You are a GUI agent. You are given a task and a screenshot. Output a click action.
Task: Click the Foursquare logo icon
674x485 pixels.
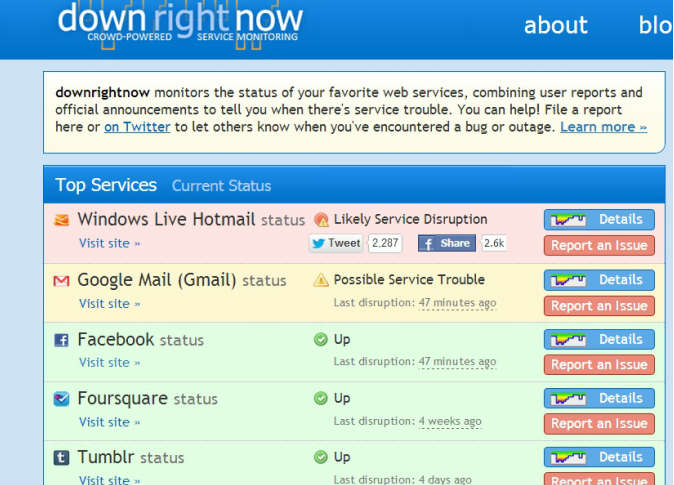point(62,399)
